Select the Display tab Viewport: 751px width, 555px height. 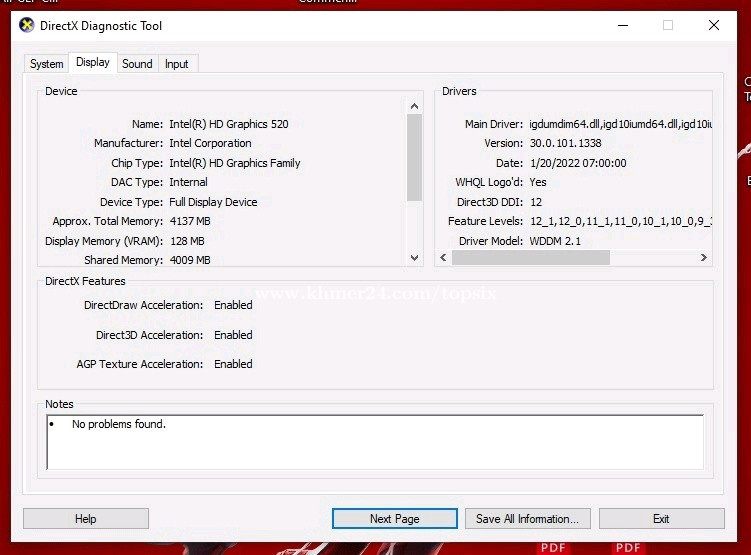tap(93, 62)
